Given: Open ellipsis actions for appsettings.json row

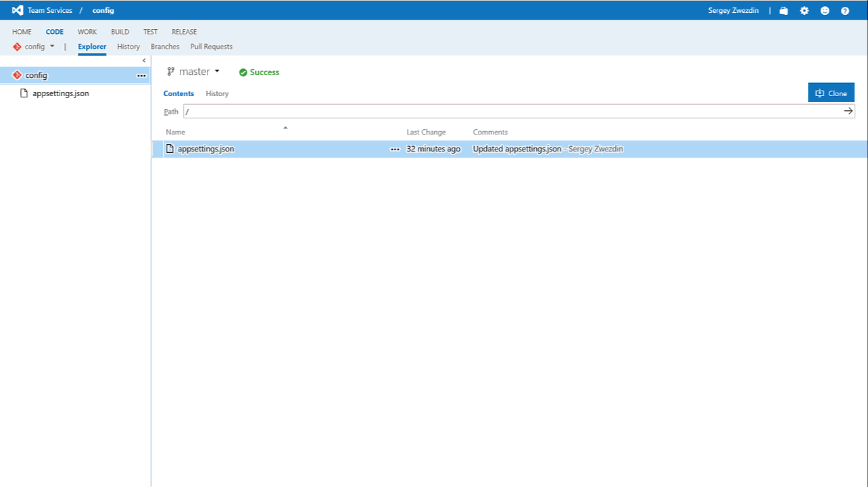Looking at the screenshot, I should point(395,149).
